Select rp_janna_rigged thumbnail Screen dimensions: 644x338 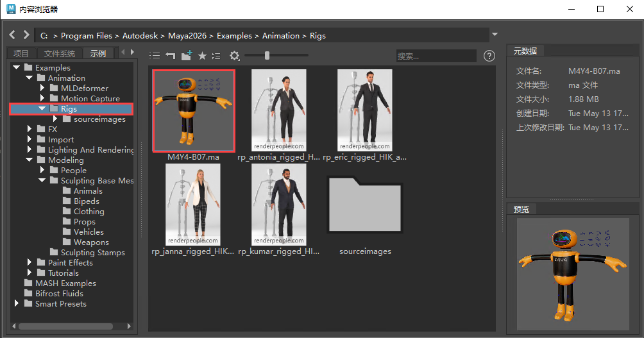pos(193,205)
